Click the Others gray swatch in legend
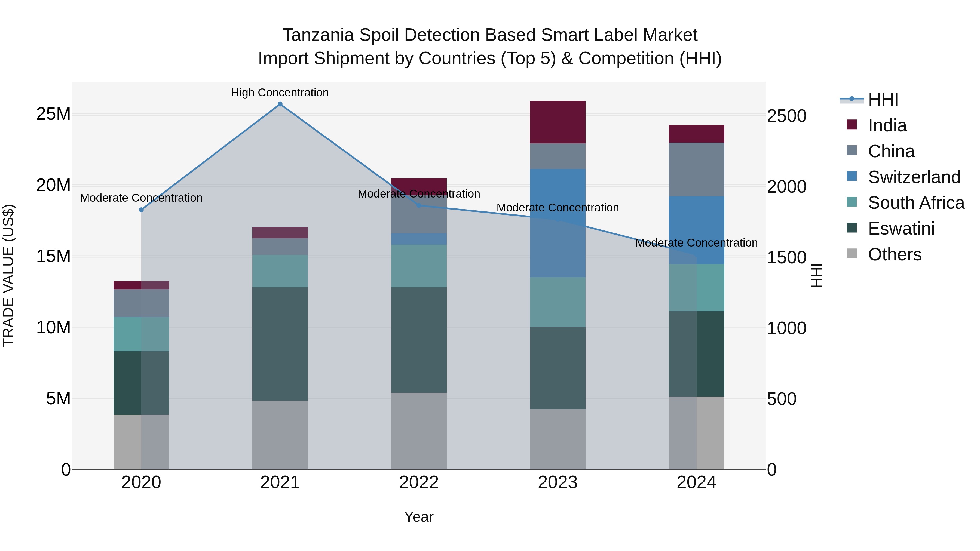The width and height of the screenshot is (980, 551). 852,253
